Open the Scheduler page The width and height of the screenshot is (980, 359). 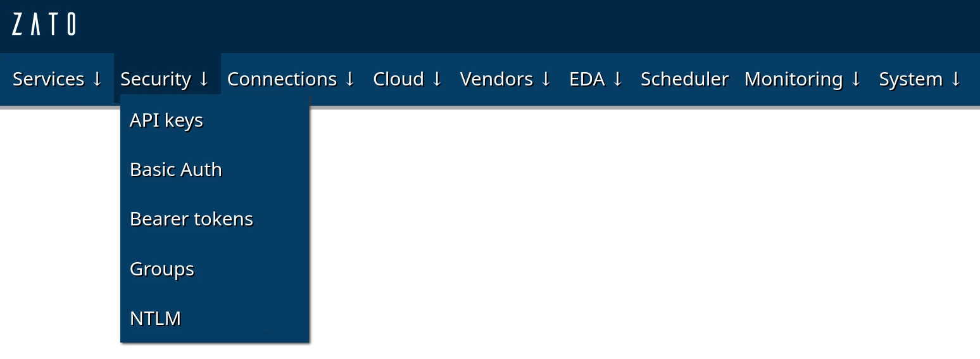[x=684, y=79]
